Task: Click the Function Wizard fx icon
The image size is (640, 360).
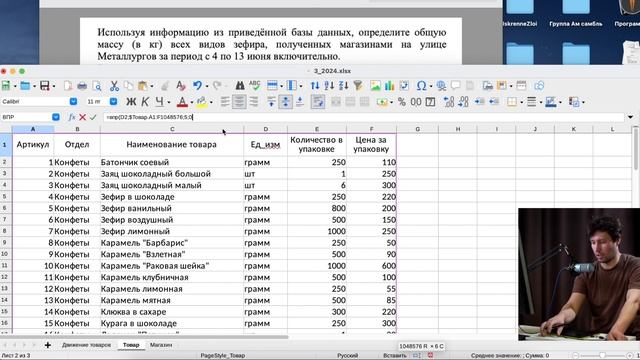Action: (72, 117)
